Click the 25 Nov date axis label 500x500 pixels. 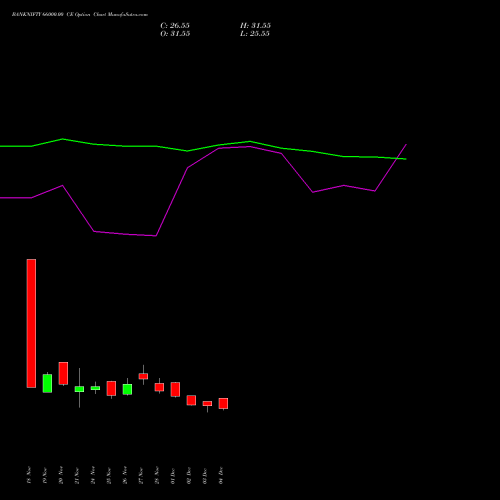pyautogui.click(x=109, y=475)
